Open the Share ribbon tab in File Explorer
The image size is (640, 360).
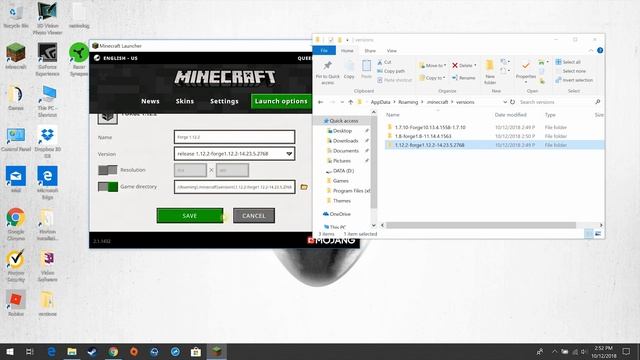(370, 51)
